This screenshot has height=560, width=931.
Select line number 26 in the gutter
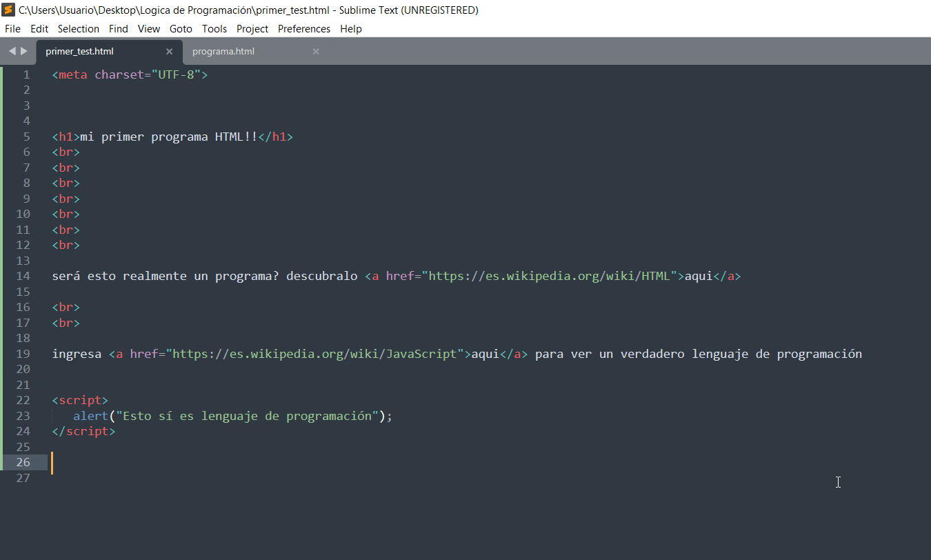pos(23,462)
